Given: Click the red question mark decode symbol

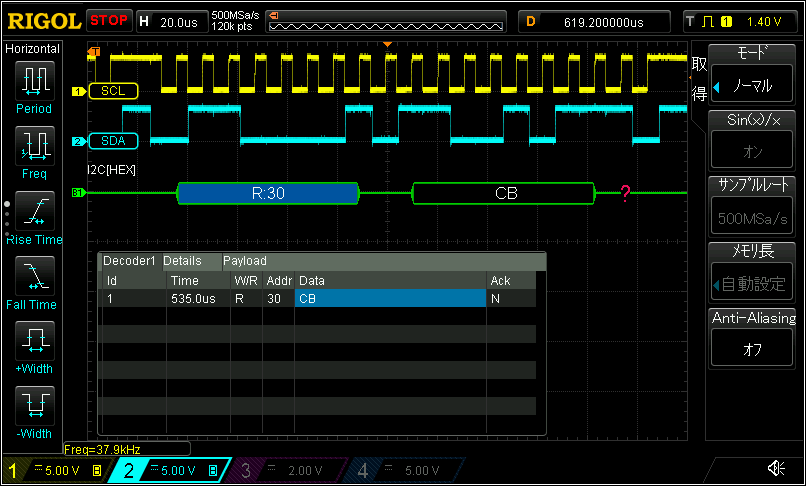Looking at the screenshot, I should tap(625, 193).
